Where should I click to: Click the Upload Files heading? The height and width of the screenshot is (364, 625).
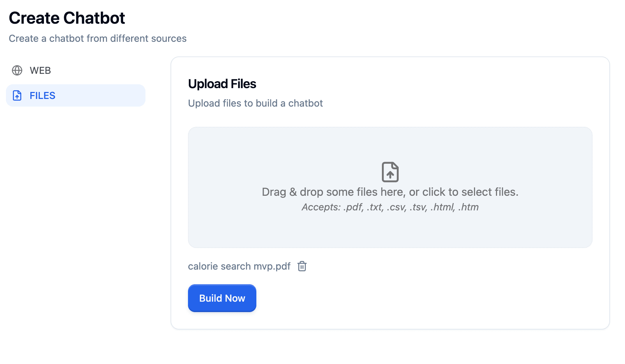(x=222, y=84)
